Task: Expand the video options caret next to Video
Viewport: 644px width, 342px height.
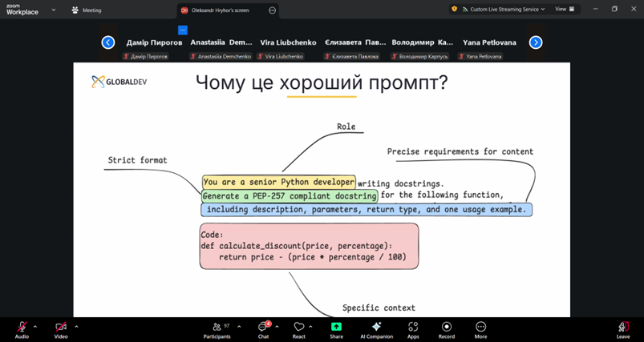Action: point(76,326)
